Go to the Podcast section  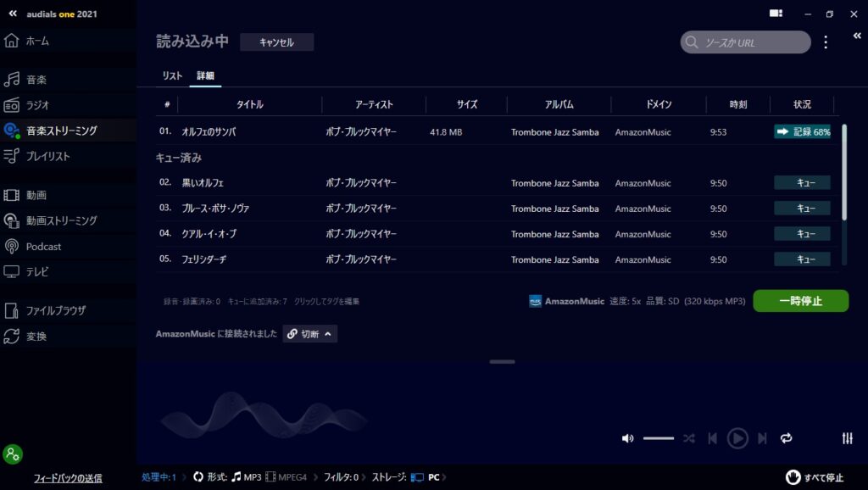click(43, 247)
